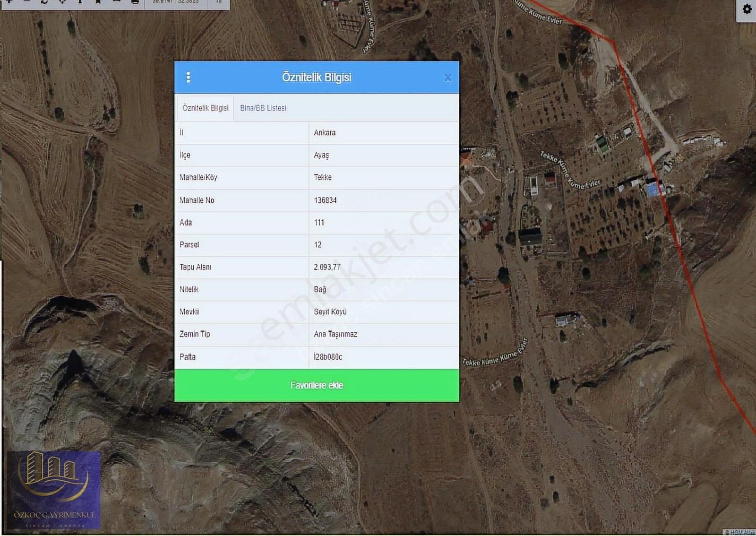Select the Pafta label cell
The height and width of the screenshot is (536, 756).
point(242,357)
